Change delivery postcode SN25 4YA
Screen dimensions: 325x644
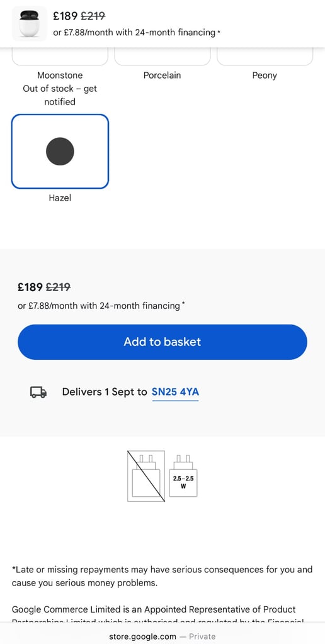pos(175,392)
